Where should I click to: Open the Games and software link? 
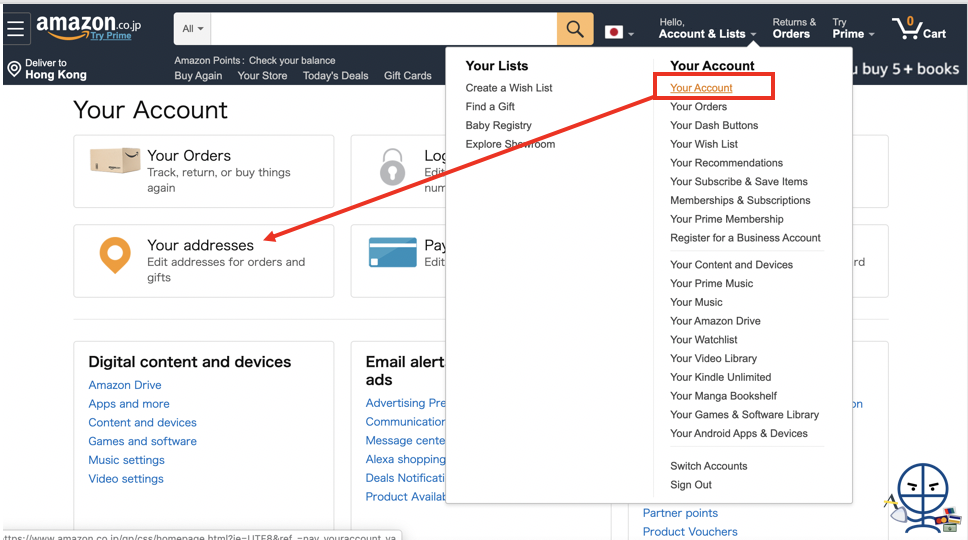(142, 441)
